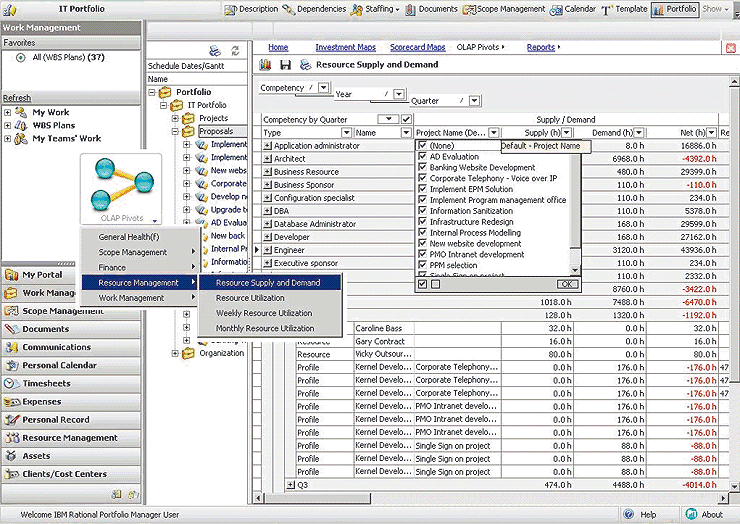Toggle the checkbox beside Competency by Quarter dropdown

[x=406, y=119]
